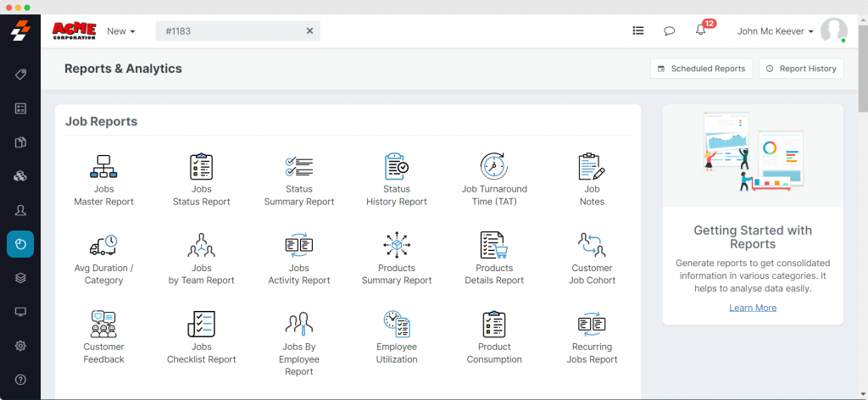The width and height of the screenshot is (868, 400).
Task: Open the Job Notes report
Action: [x=592, y=167]
